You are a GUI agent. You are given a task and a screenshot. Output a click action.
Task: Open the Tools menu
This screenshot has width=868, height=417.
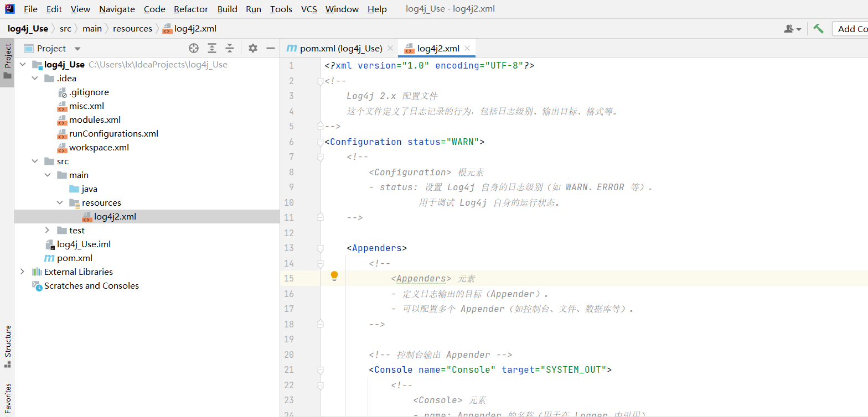[x=281, y=9]
